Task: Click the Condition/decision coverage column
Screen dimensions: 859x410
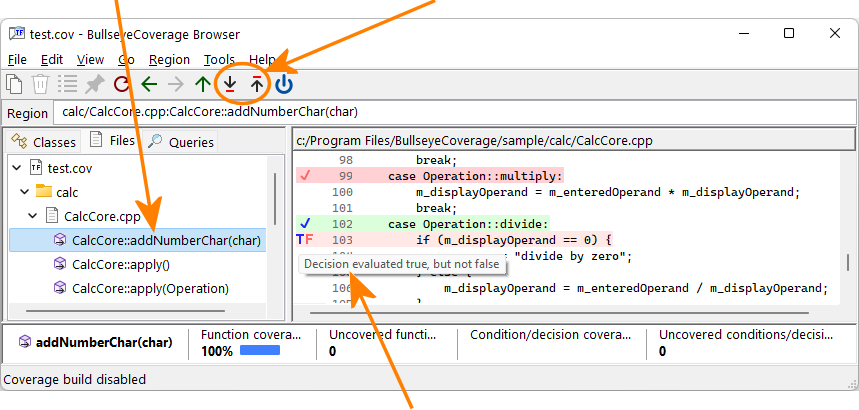Action: coord(551,334)
